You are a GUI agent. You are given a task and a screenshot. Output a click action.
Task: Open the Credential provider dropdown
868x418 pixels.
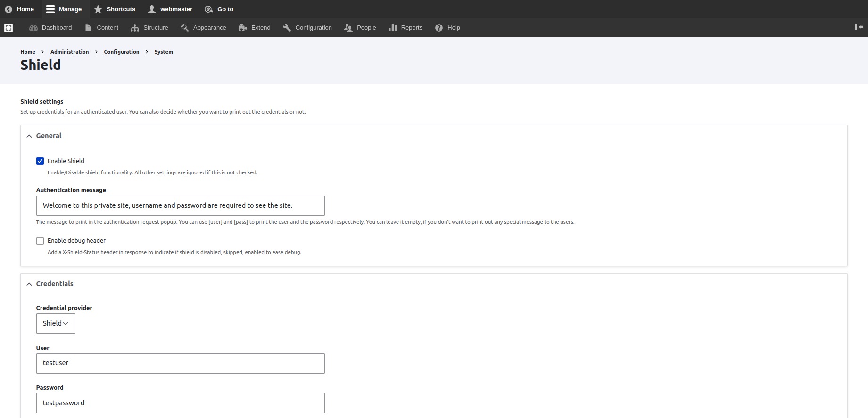[56, 324]
